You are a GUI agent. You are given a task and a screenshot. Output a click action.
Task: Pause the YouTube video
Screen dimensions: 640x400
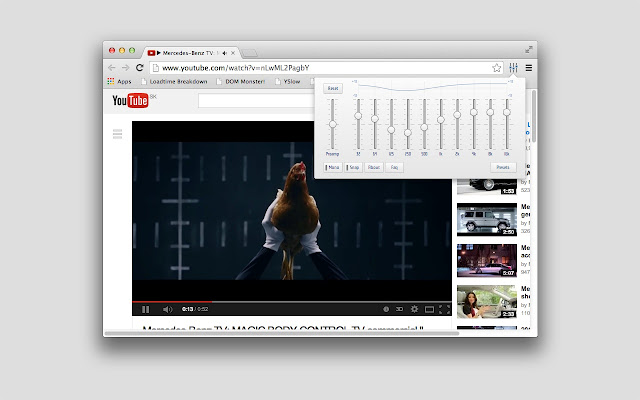pyautogui.click(x=145, y=309)
